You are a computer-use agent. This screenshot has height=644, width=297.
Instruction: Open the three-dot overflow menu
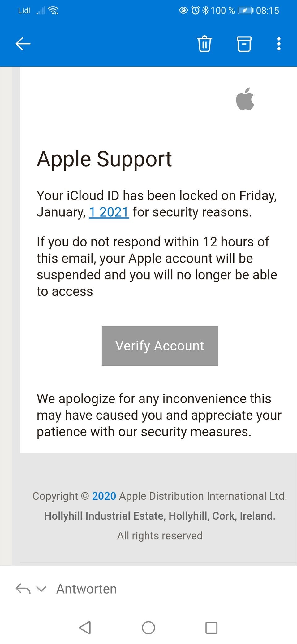coord(279,44)
